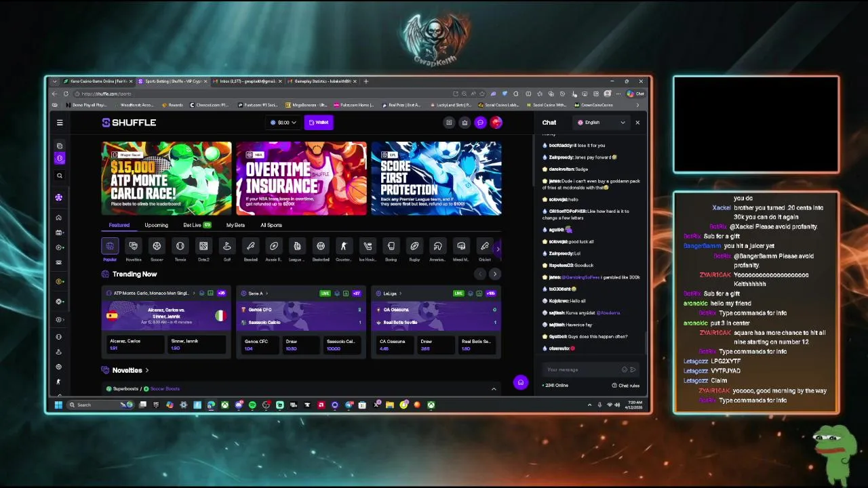Bet on Alcaraz, Carlos at 1.91
The width and height of the screenshot is (868, 488).
(x=134, y=344)
